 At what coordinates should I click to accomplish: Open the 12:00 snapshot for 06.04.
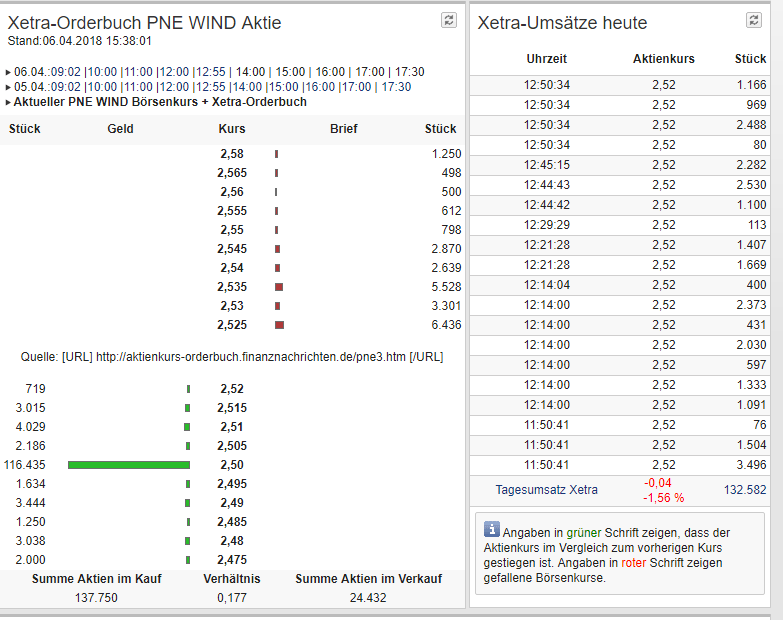(174, 72)
